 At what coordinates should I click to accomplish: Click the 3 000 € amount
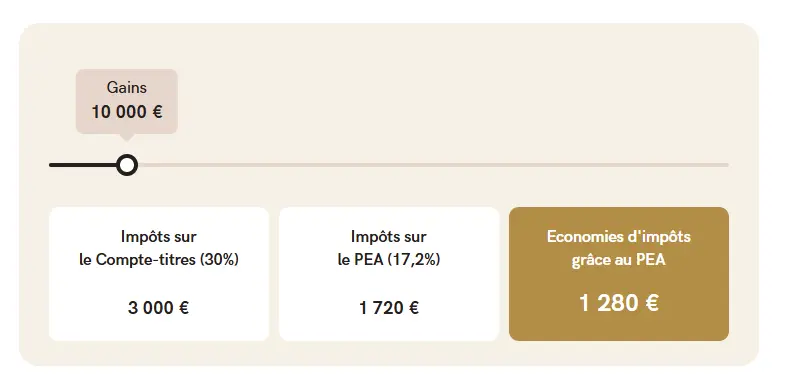coord(159,308)
